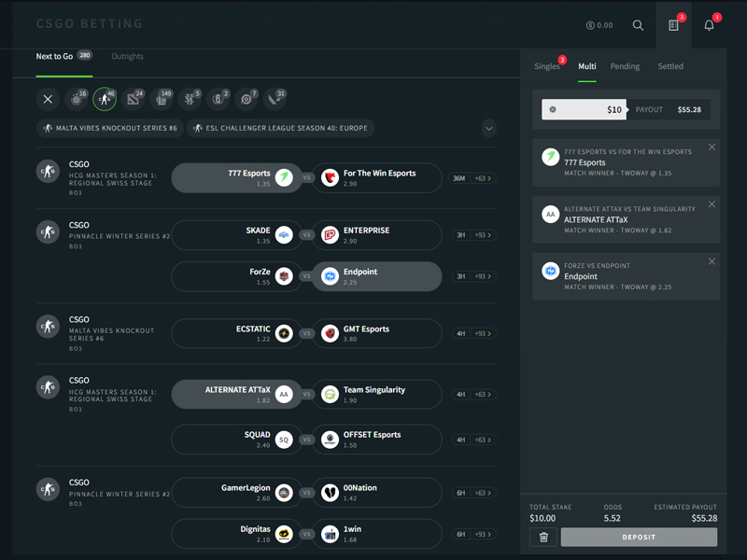
Task: Expand +63 markets for ALTERNATE ATTaX match
Action: click(x=483, y=394)
